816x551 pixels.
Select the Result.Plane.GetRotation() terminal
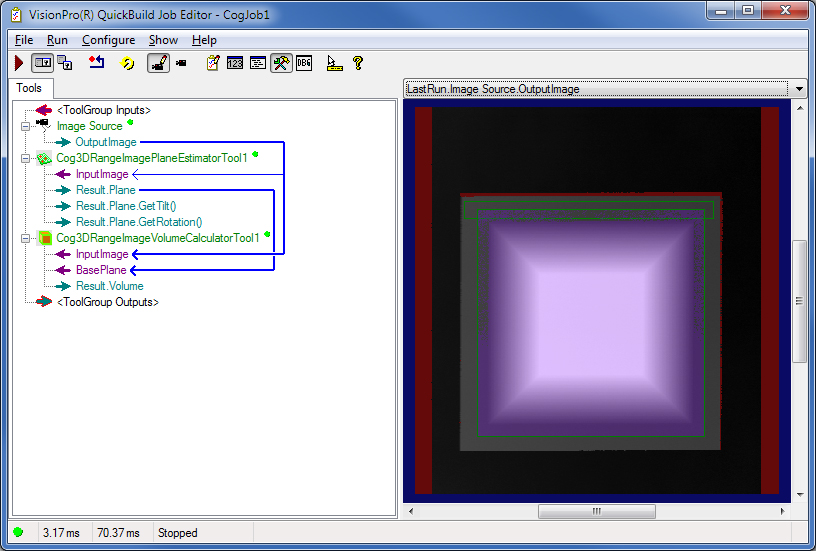[139, 222]
